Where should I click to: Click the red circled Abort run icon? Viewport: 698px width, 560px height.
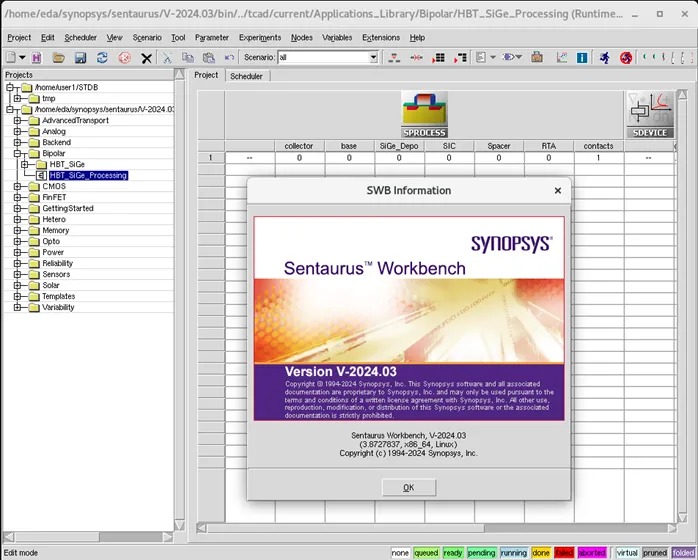[626, 57]
